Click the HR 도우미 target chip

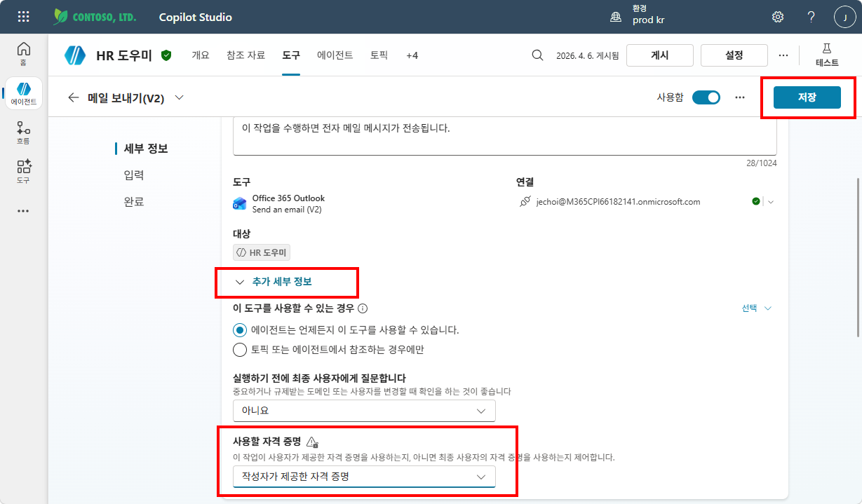[x=262, y=252]
